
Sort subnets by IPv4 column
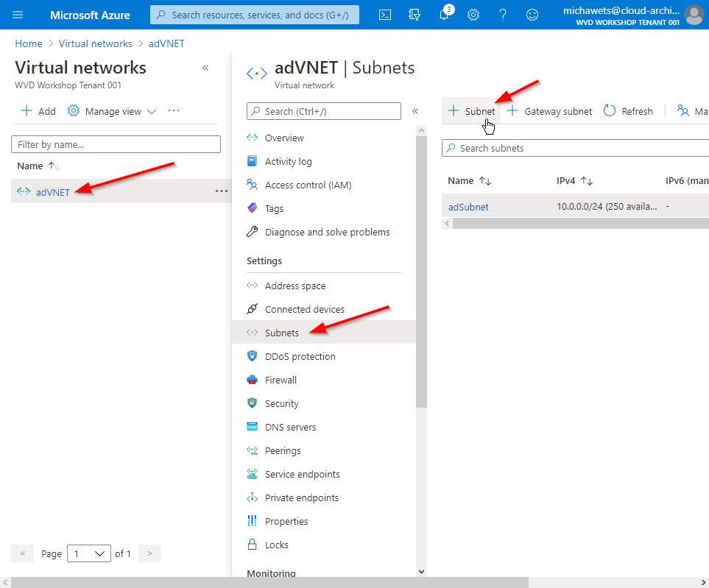pyautogui.click(x=574, y=181)
